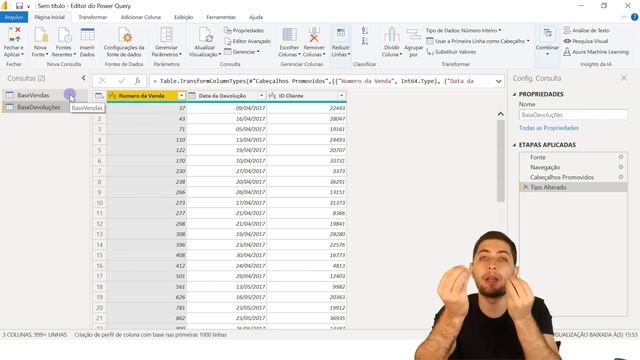Open the Gerenciar dropdown

click(x=242, y=52)
